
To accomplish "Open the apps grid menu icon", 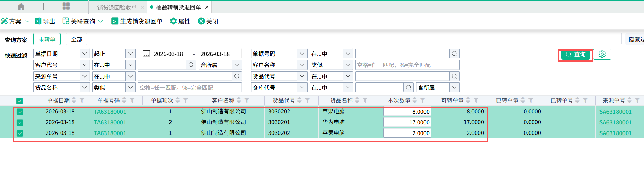I will pos(66,6).
